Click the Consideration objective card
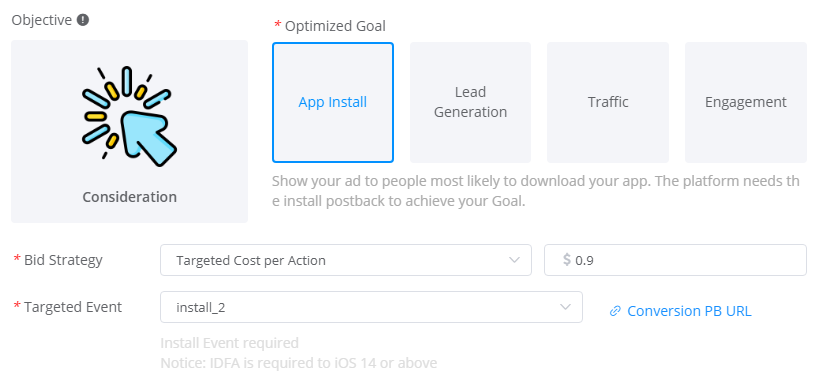Image resolution: width=819 pixels, height=378 pixels. coord(130,132)
